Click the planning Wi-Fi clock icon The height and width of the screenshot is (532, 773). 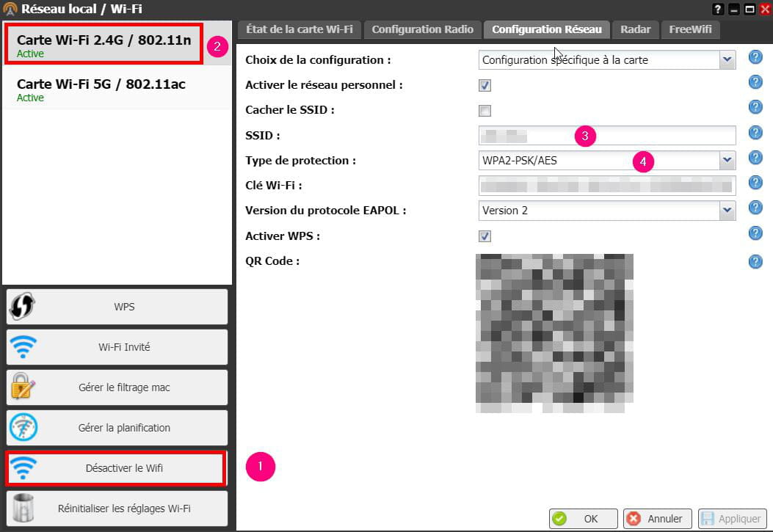[23, 427]
